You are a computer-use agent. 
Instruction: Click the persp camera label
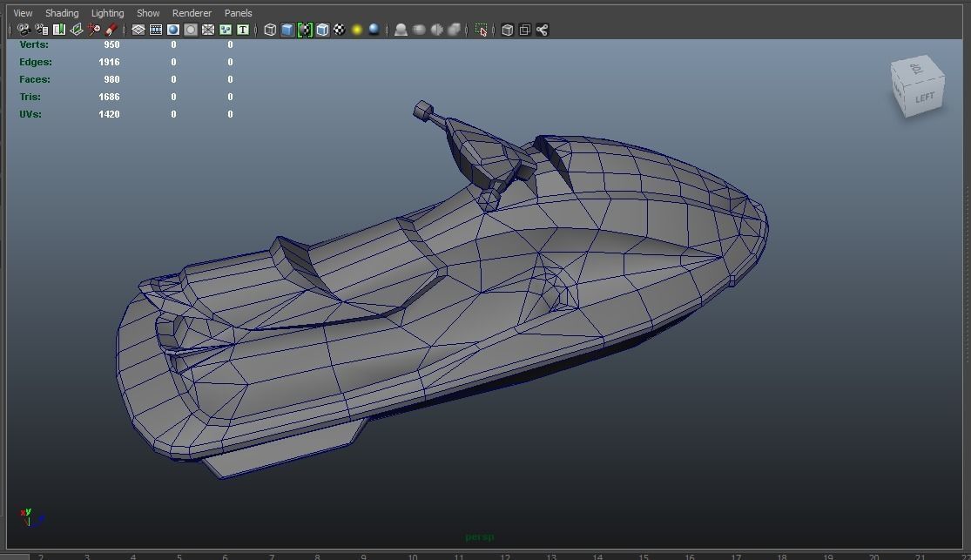480,537
